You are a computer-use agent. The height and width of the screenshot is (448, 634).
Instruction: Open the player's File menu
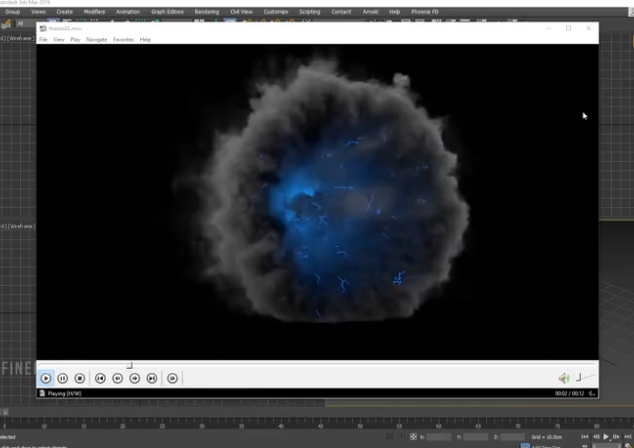pos(43,40)
